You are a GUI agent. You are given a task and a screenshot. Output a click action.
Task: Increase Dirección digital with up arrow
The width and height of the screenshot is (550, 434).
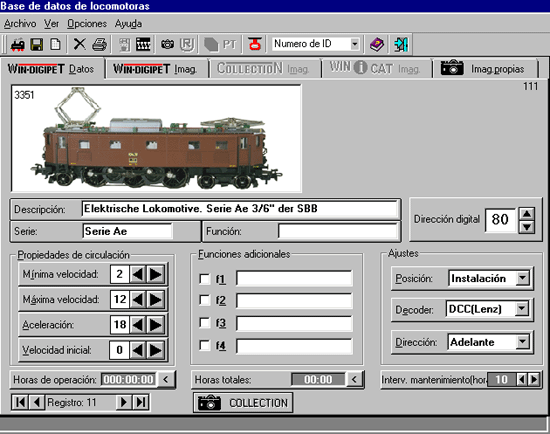pyautogui.click(x=527, y=214)
